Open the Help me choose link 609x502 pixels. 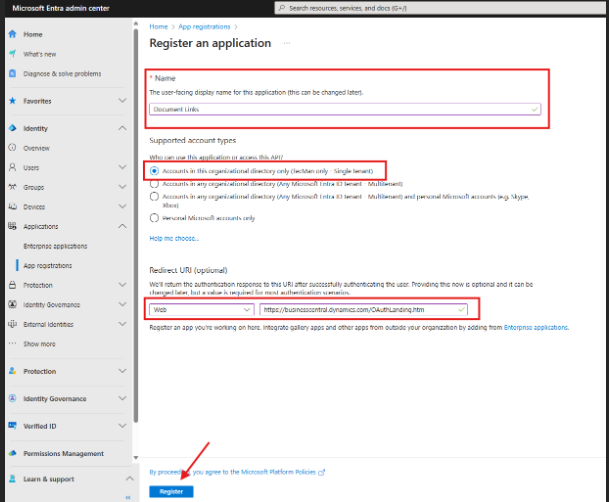pos(174,238)
